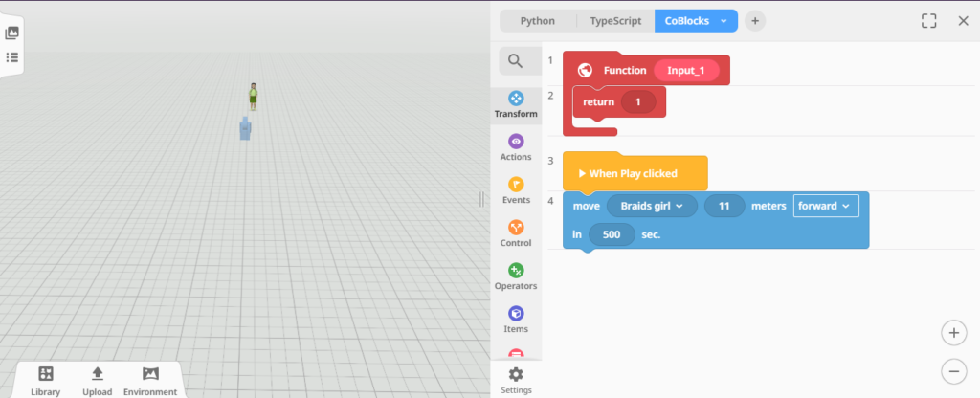Switch to the TypeScript tab
The width and height of the screenshot is (980, 398).
click(615, 21)
